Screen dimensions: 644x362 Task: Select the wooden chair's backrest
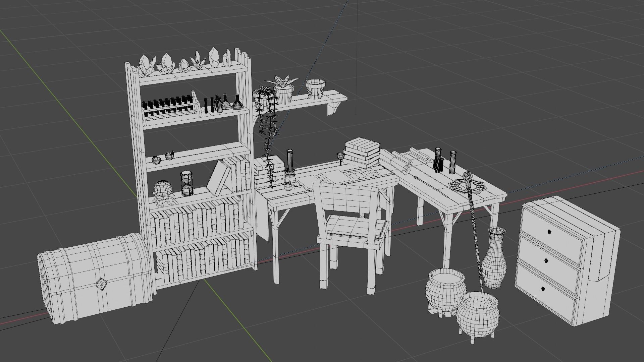click(345, 198)
